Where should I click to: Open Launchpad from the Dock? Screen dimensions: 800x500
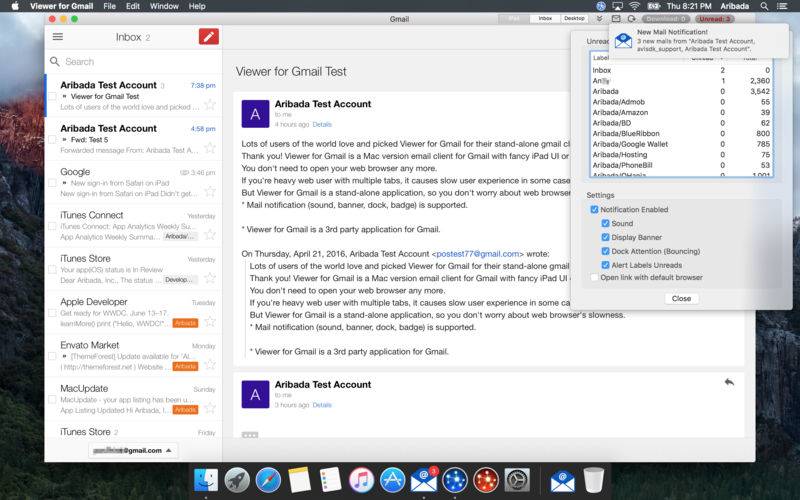[237, 480]
